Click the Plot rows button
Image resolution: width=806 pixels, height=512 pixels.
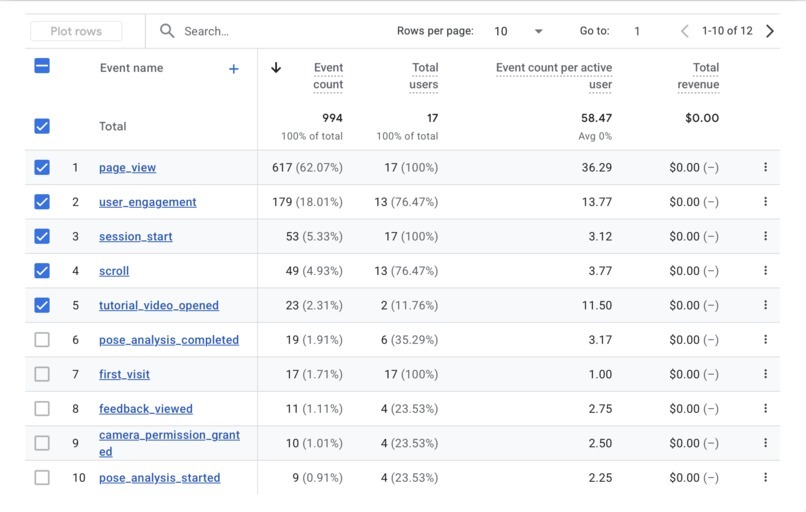[76, 31]
